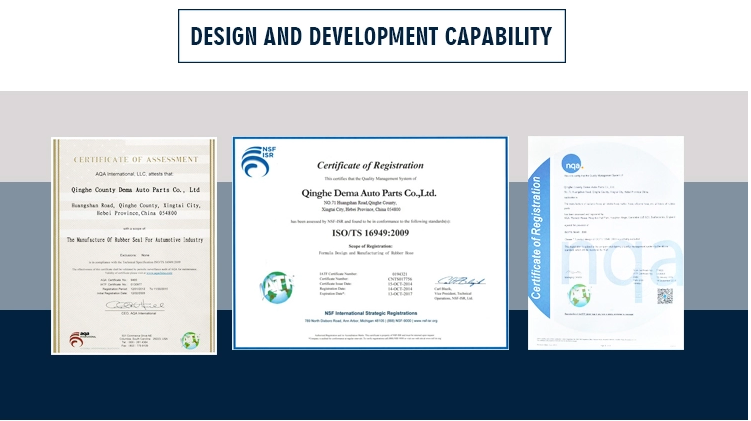Click the Qinghe Dema Auto Parts Co.,Ltd. title
The image size is (751, 421).
tap(370, 190)
